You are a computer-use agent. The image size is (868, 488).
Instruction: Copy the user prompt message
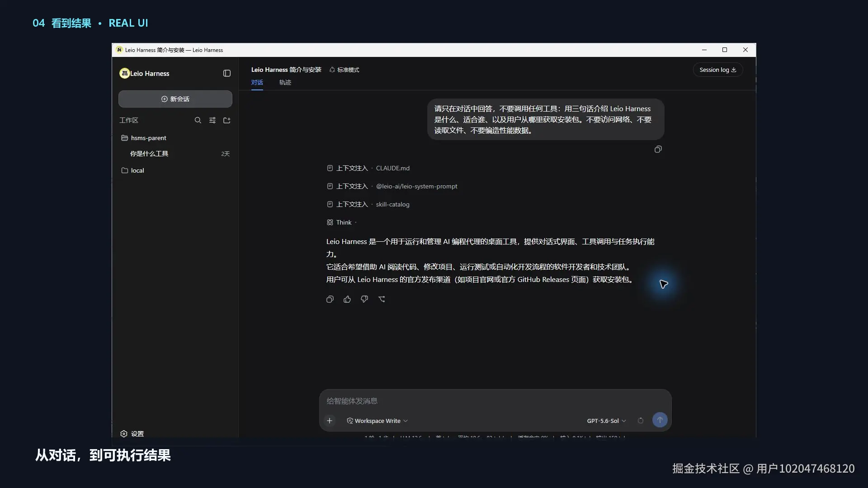[658, 149]
